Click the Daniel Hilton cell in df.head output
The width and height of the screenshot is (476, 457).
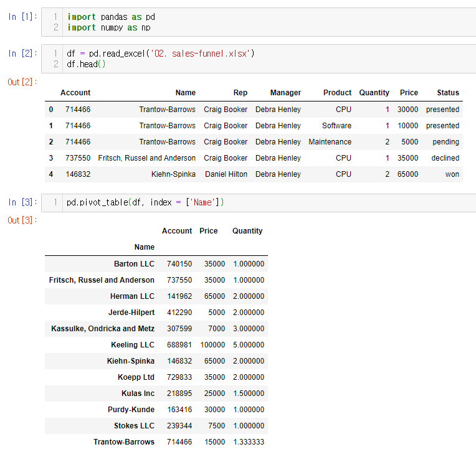(226, 174)
